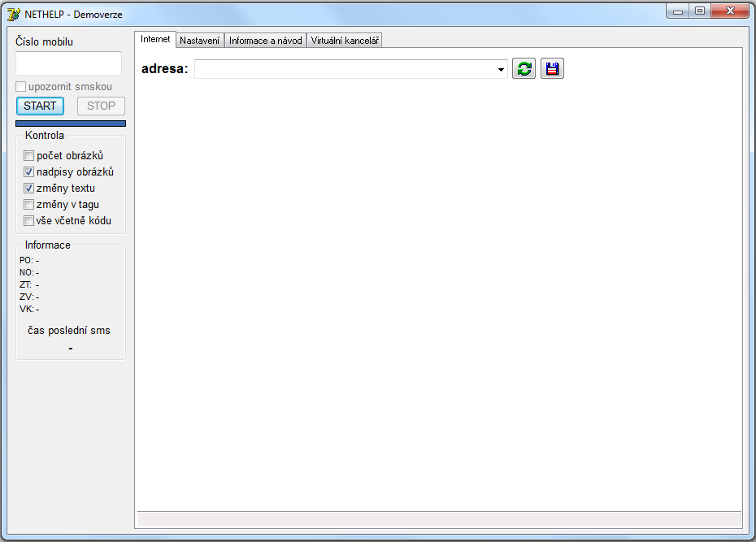This screenshot has height=542, width=756.
Task: Close the NETHELP window
Action: pyautogui.click(x=730, y=11)
